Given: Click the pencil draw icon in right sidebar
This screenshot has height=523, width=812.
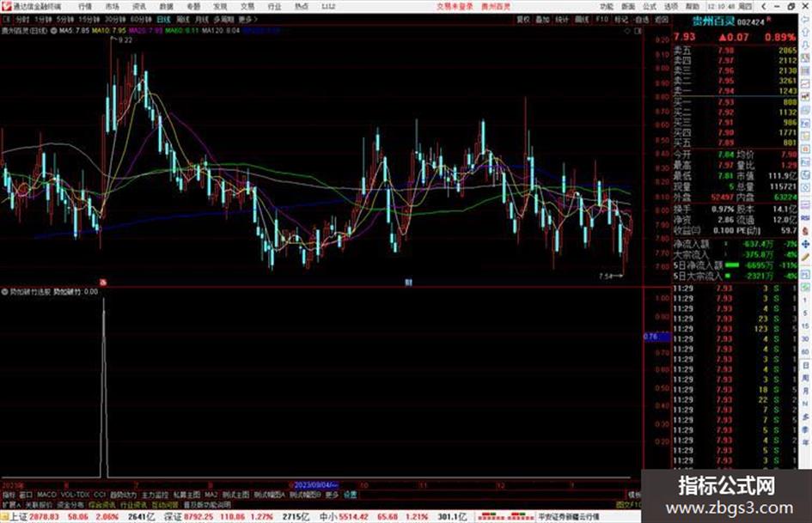Looking at the screenshot, I should pyautogui.click(x=805, y=258).
